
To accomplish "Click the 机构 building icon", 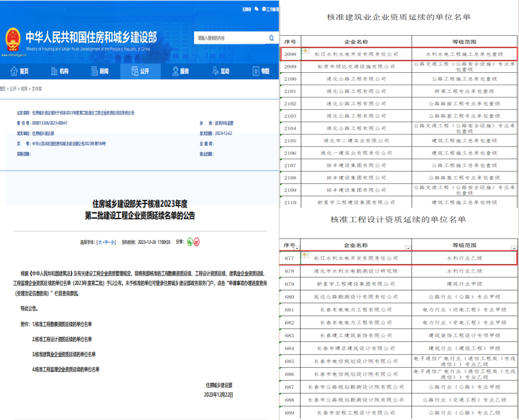I will pyautogui.click(x=54, y=71).
